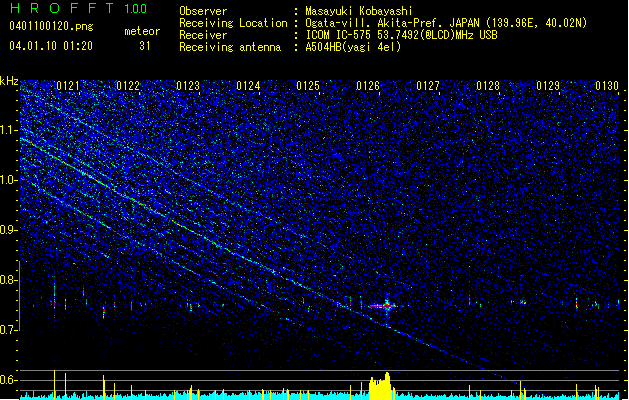Click observer name Masayuki Kobayashi

pyautogui.click(x=359, y=11)
